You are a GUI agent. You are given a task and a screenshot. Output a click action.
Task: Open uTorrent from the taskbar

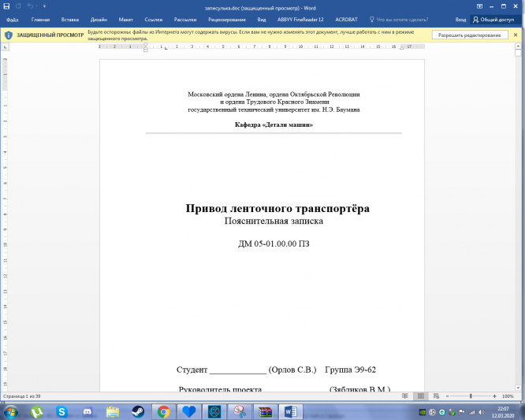(36, 411)
